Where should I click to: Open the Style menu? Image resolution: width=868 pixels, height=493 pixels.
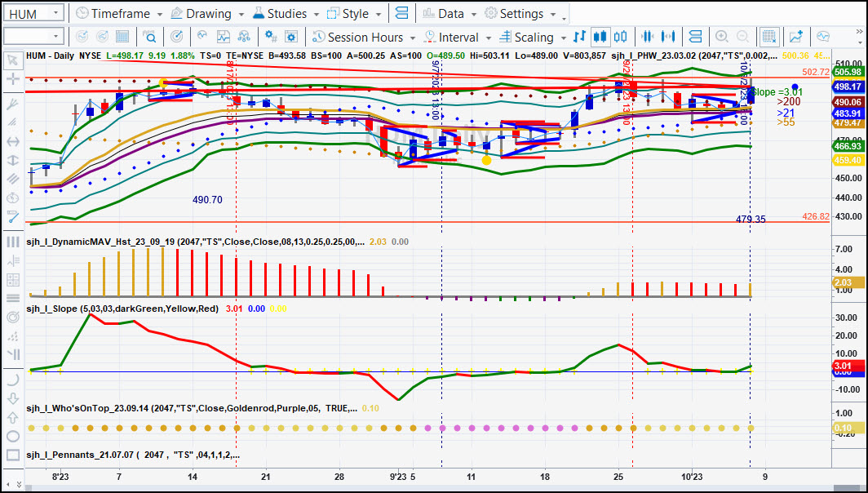[354, 13]
